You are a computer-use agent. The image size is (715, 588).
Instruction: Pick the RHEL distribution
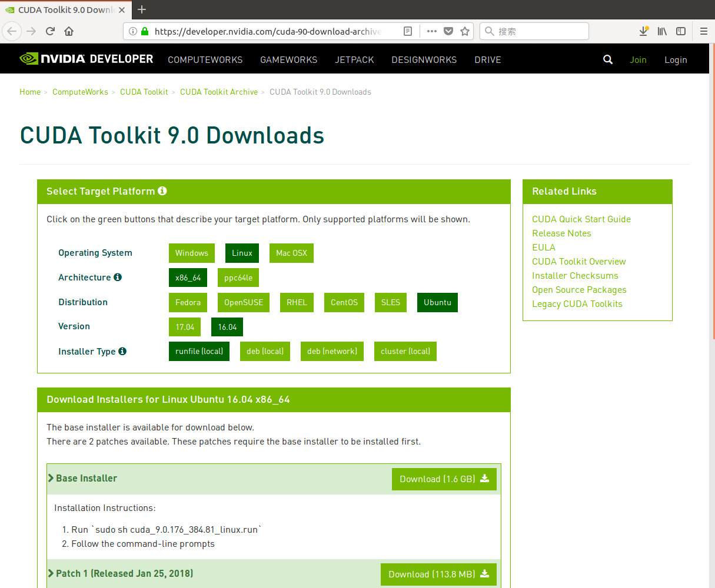click(297, 302)
